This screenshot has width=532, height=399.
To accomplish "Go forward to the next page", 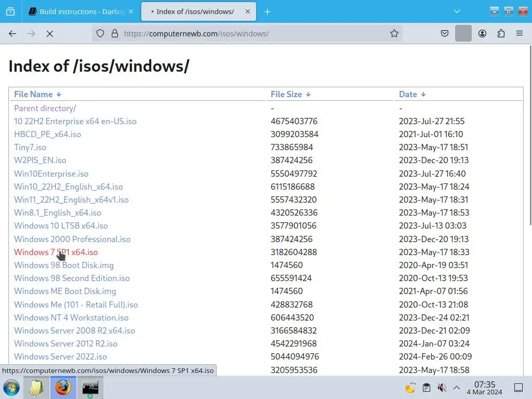I will (31, 34).
